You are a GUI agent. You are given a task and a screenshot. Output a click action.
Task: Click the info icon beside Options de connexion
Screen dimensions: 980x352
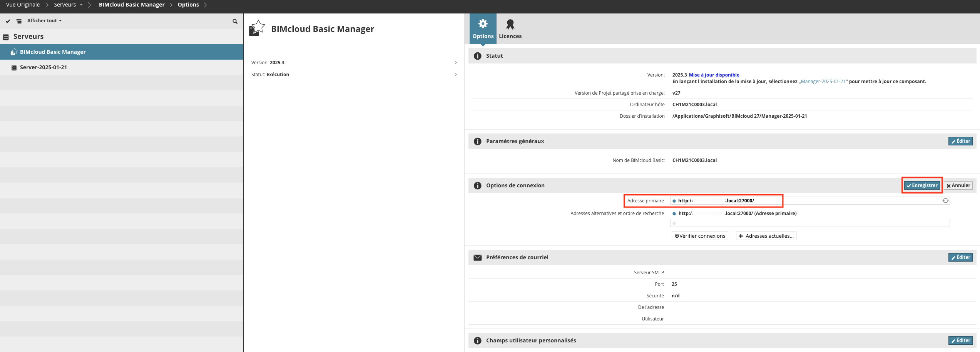[x=478, y=186]
